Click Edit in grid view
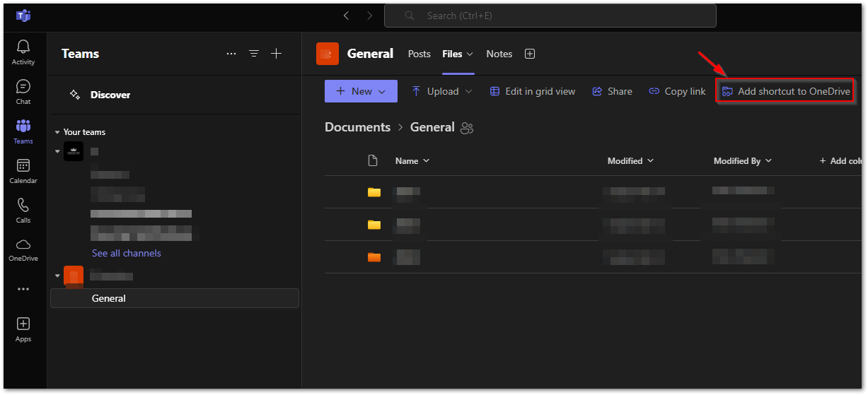The image size is (868, 395). click(533, 91)
